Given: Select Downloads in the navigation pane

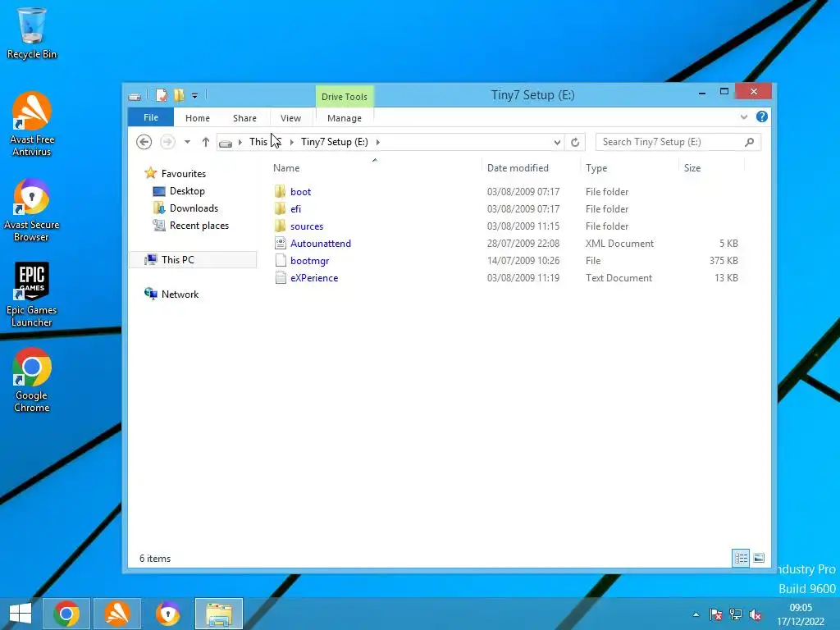Looking at the screenshot, I should pos(186,208).
